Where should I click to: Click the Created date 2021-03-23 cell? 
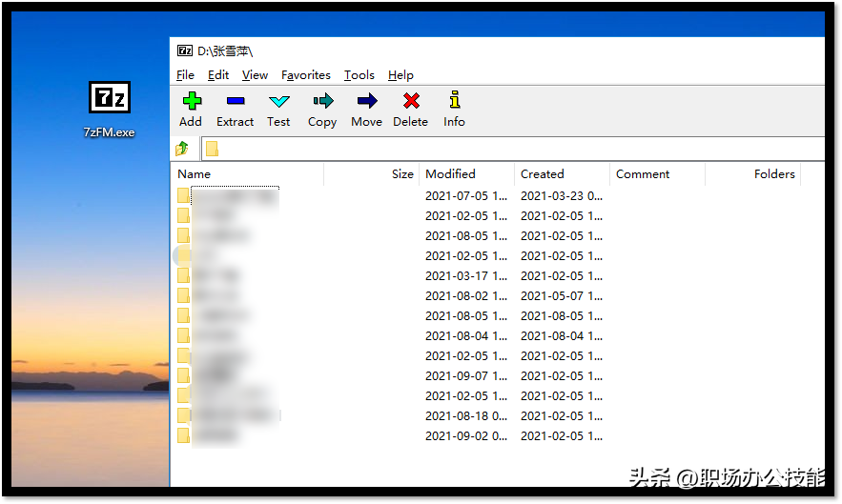(x=561, y=196)
